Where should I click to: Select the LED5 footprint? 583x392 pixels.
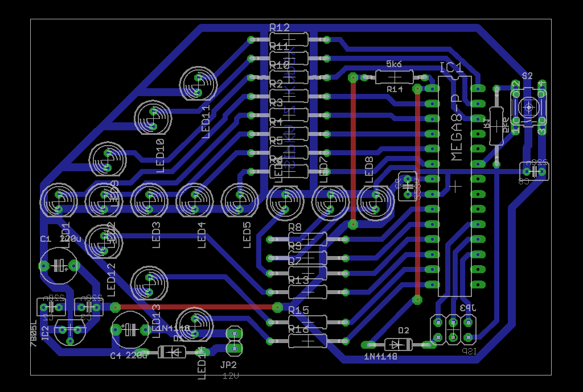(240, 201)
